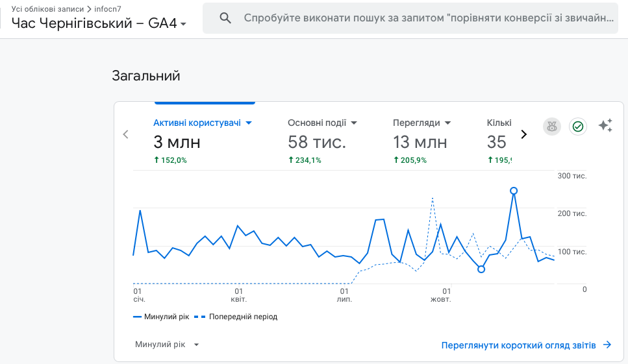Open property selector Час Чернігівський – GA4
This screenshot has width=628, height=364.
pos(99,23)
